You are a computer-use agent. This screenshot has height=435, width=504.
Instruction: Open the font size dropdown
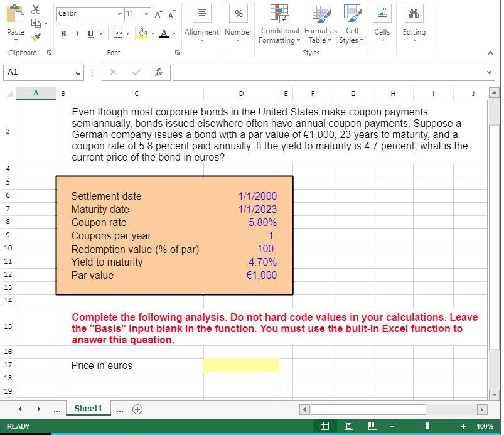(x=146, y=14)
